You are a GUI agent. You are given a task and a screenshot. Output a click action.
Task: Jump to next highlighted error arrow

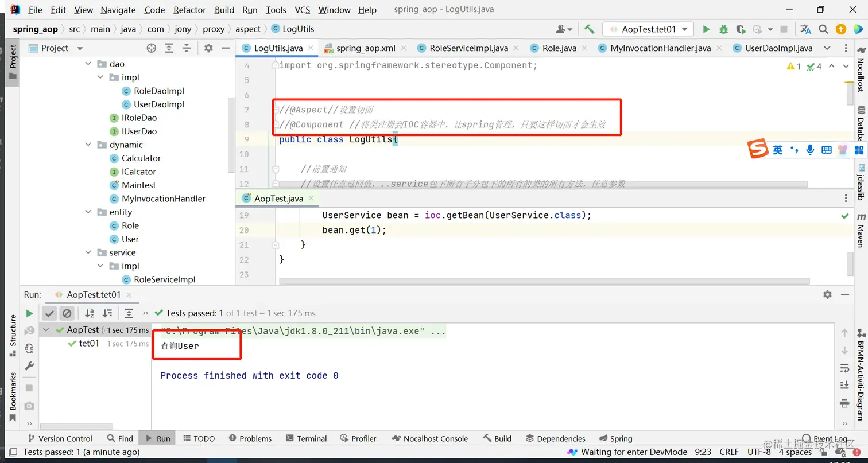[846, 67]
